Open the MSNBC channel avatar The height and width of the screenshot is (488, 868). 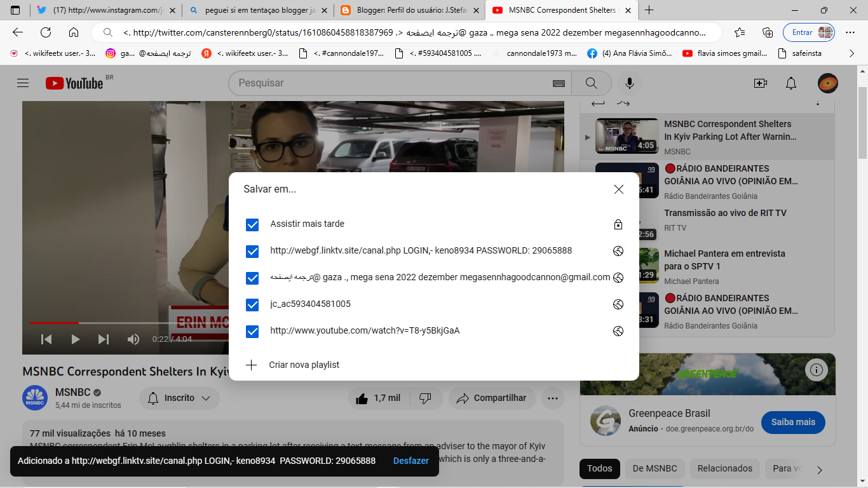[35, 398]
